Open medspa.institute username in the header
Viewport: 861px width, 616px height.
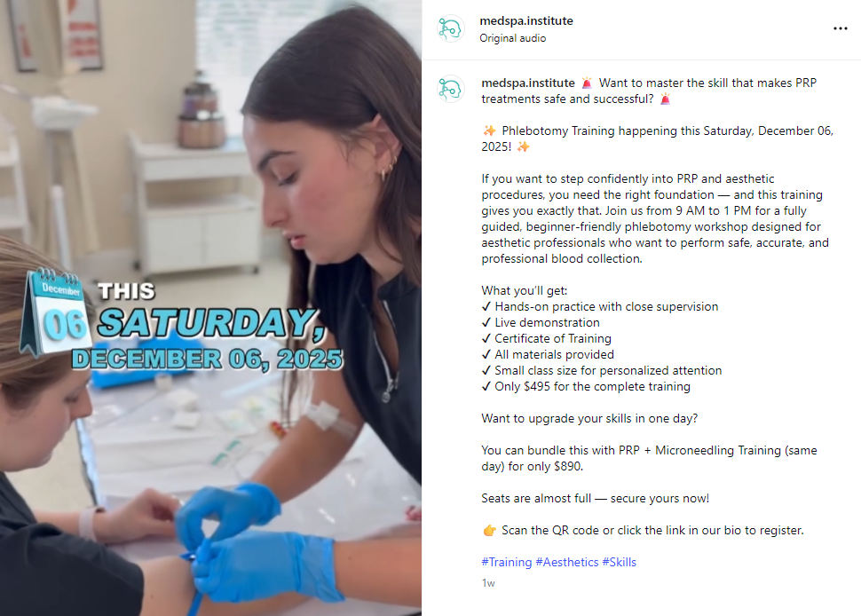point(526,21)
